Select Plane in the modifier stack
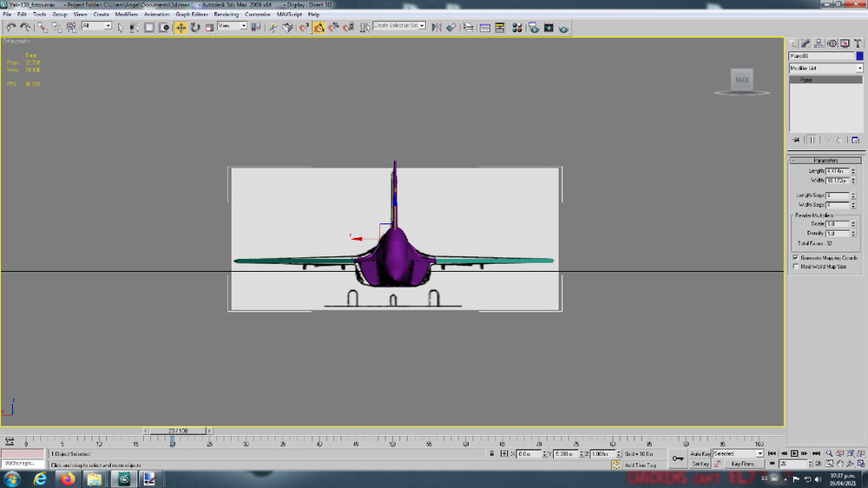868x488 pixels. coord(825,80)
